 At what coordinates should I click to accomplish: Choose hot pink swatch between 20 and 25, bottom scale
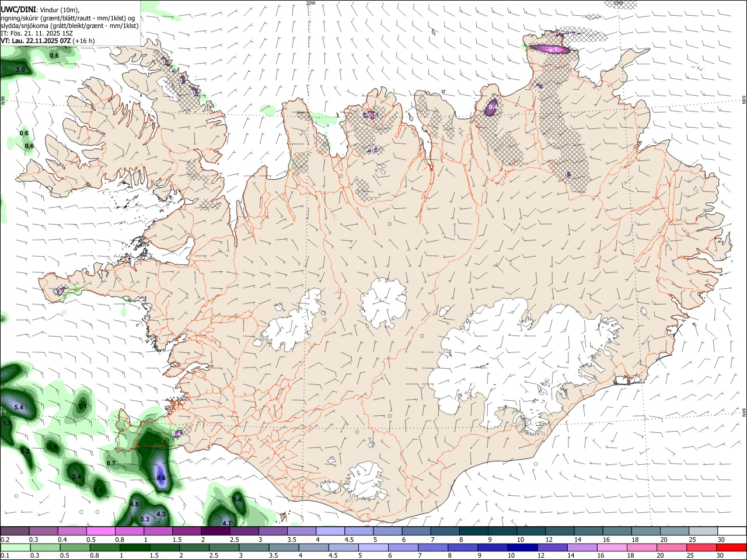coord(671,548)
